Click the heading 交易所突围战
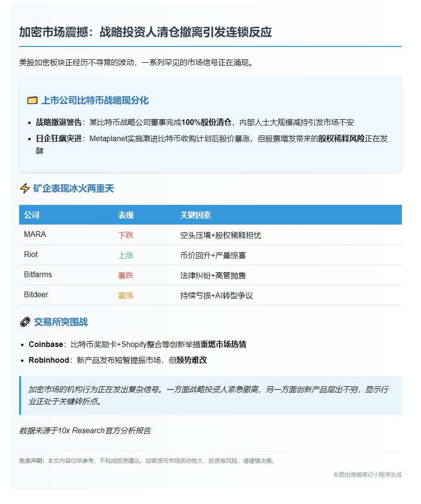The height and width of the screenshot is (504, 421). point(61,322)
